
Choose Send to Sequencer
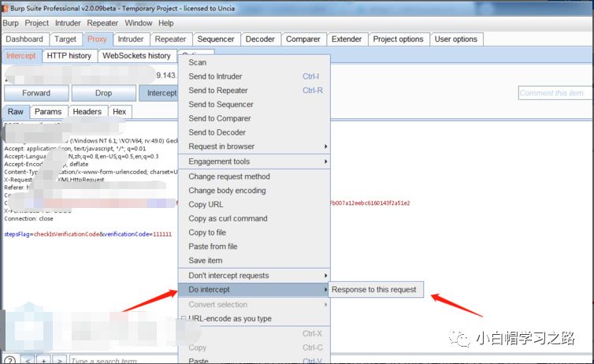[254, 105]
